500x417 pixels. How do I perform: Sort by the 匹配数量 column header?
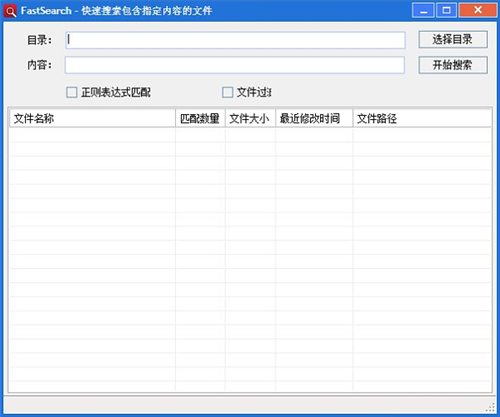click(x=200, y=118)
